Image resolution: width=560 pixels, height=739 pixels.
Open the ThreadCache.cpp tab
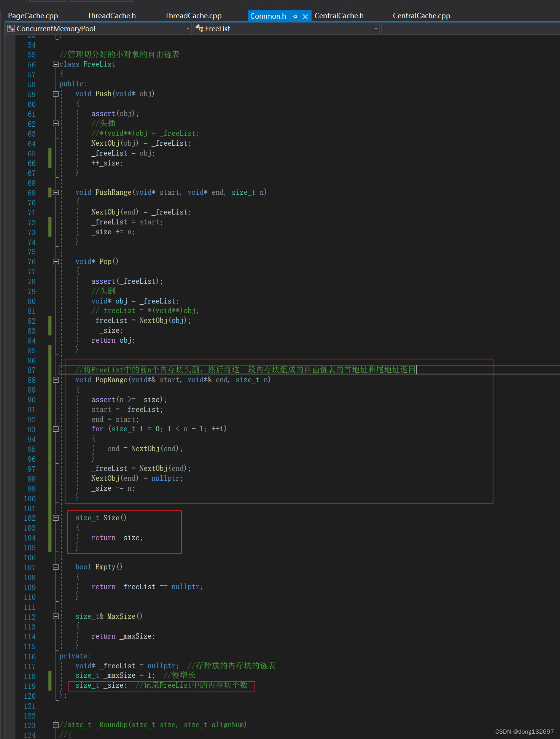[193, 16]
